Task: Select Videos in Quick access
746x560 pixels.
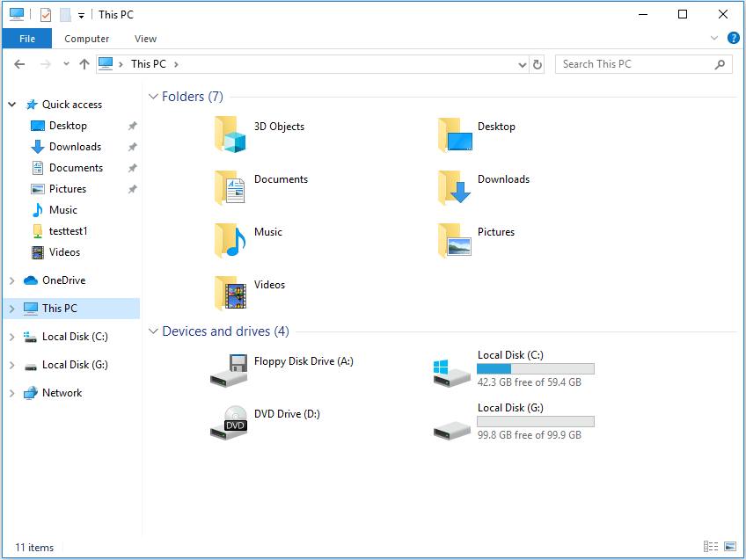Action: 65,252
